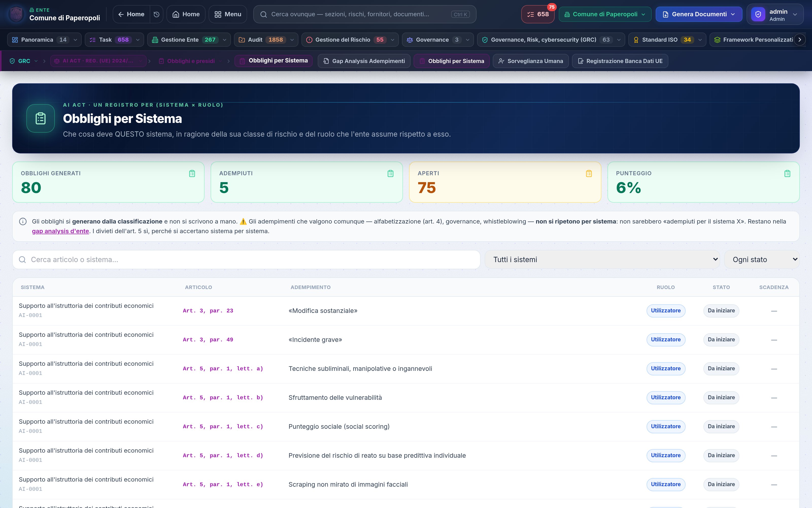Expand the Comune di Paperopoli entity selector

pos(605,14)
